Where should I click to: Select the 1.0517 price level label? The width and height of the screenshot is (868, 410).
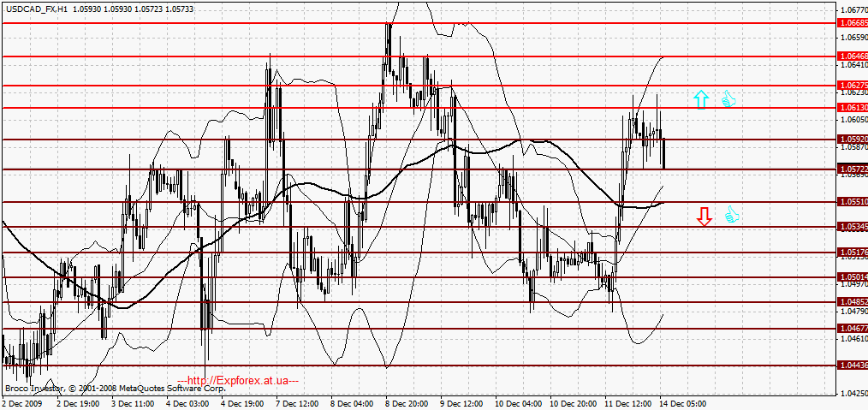[x=853, y=253]
